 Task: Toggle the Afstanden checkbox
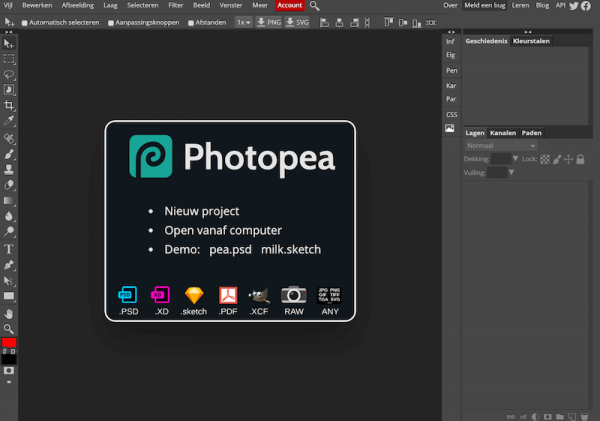191,23
